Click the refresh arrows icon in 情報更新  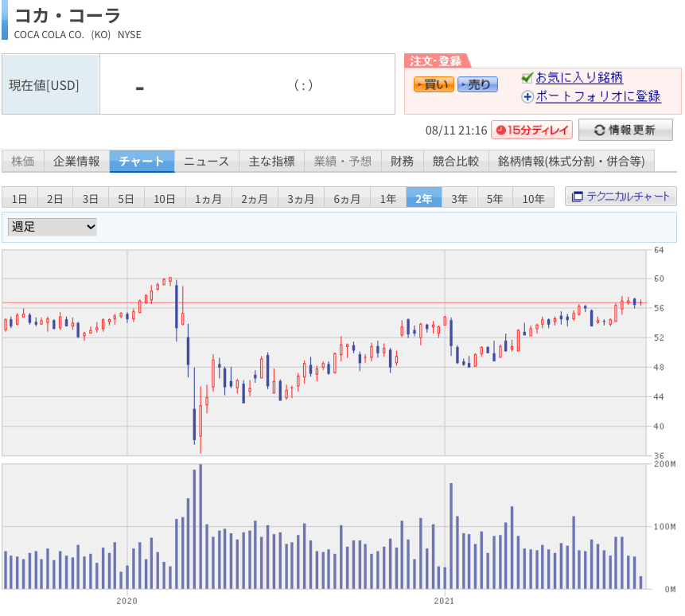click(x=599, y=130)
